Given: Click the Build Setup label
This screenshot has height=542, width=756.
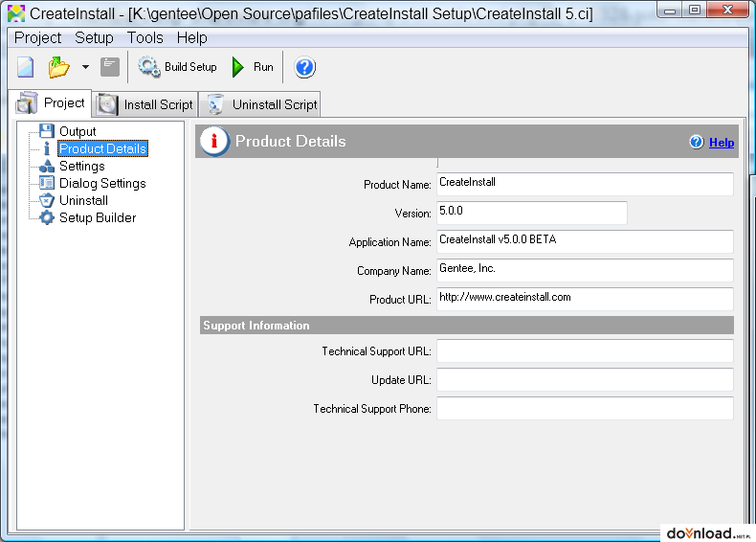Looking at the screenshot, I should (x=190, y=67).
